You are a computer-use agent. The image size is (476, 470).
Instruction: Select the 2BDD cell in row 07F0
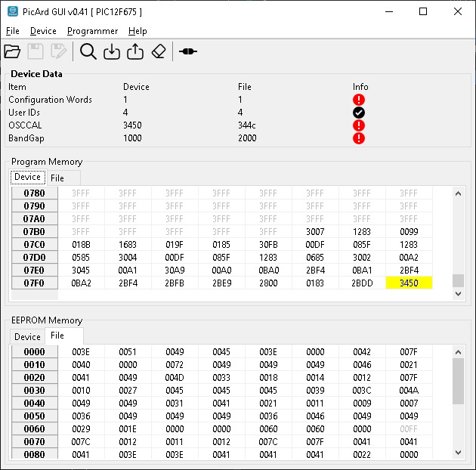point(362,283)
